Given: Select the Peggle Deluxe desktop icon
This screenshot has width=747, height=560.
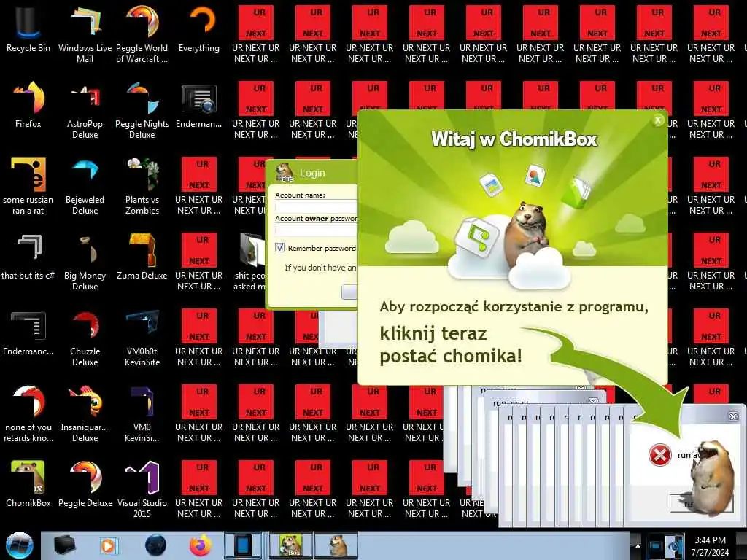Looking at the screenshot, I should 85,484.
